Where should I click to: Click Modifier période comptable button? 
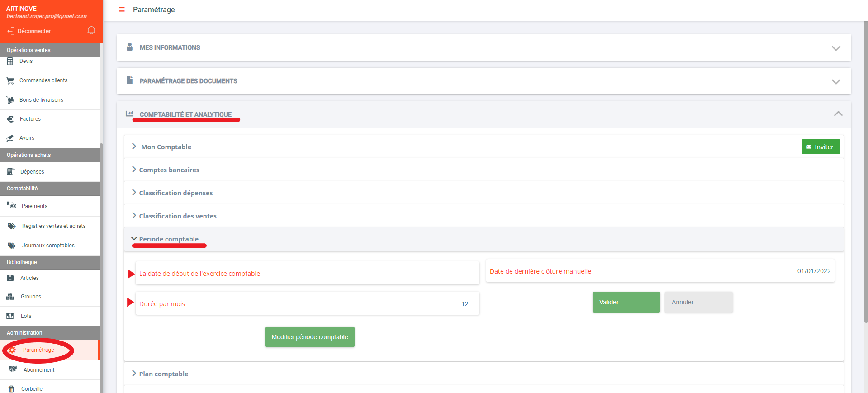tap(309, 337)
